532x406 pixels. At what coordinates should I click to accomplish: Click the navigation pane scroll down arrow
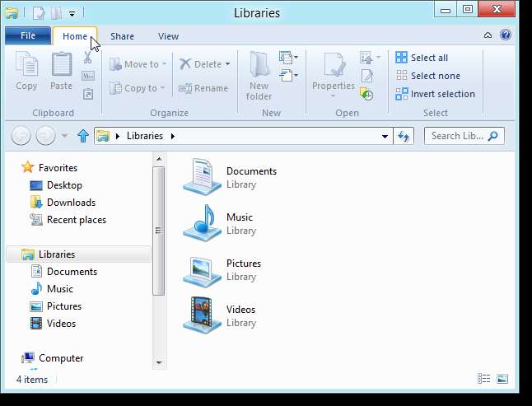[158, 362]
